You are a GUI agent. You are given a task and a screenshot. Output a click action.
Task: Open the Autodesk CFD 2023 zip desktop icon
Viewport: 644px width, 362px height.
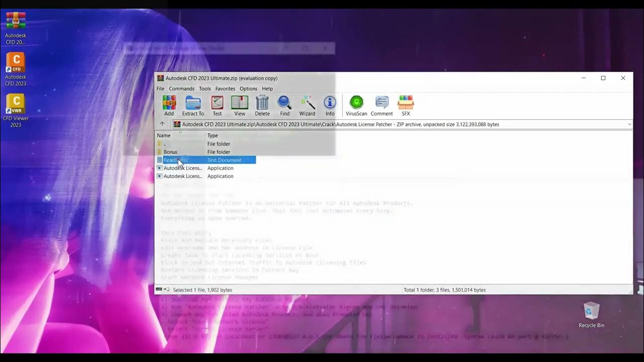16,28
